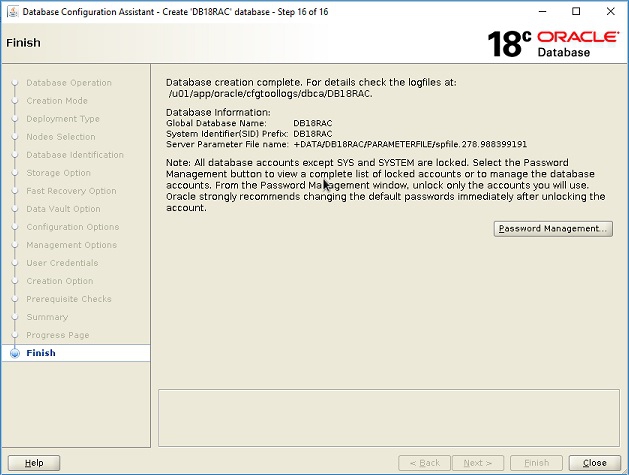Select the Creation Option step

coord(59,281)
